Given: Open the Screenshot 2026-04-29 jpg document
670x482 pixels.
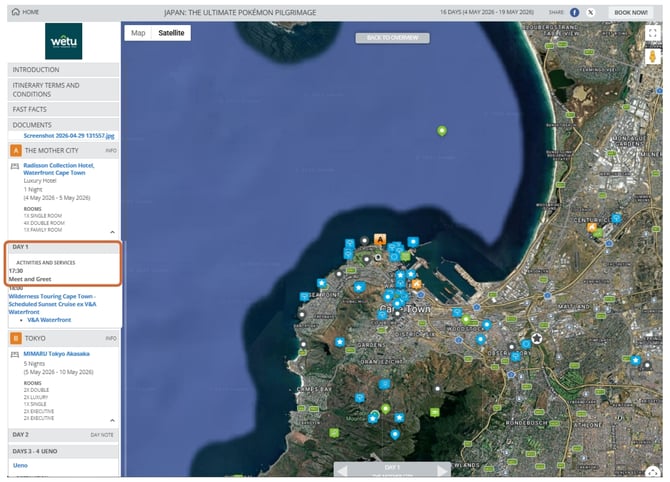Looking at the screenshot, I should pos(69,135).
